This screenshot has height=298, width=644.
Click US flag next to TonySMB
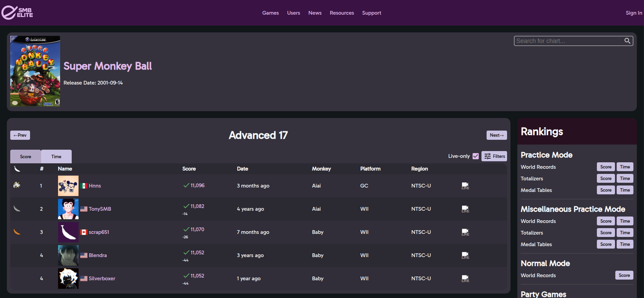[x=84, y=209]
